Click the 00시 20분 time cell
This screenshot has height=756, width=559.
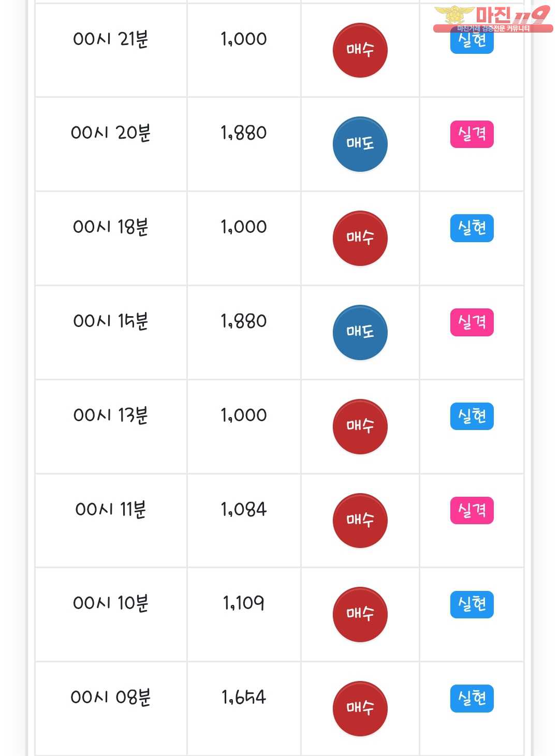click(111, 133)
